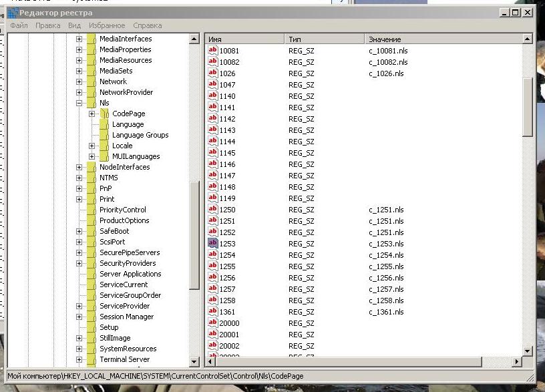Sort values by the Имя column header

[244, 39]
